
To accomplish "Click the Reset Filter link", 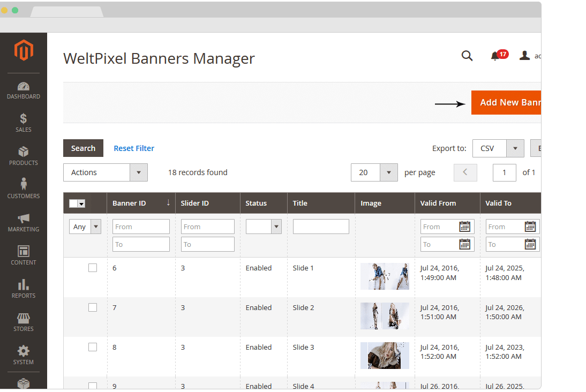I will tap(134, 148).
